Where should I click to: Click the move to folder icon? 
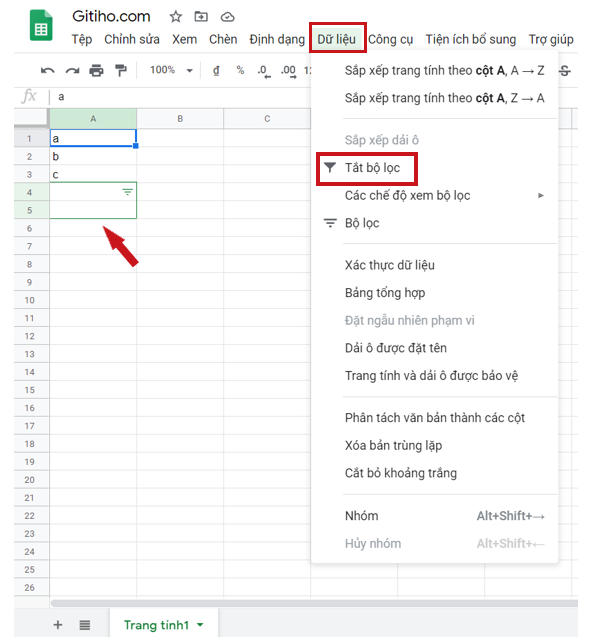point(201,17)
